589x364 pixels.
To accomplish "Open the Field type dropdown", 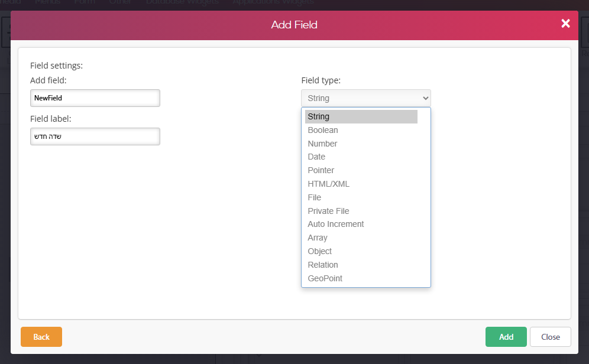I will pyautogui.click(x=366, y=98).
